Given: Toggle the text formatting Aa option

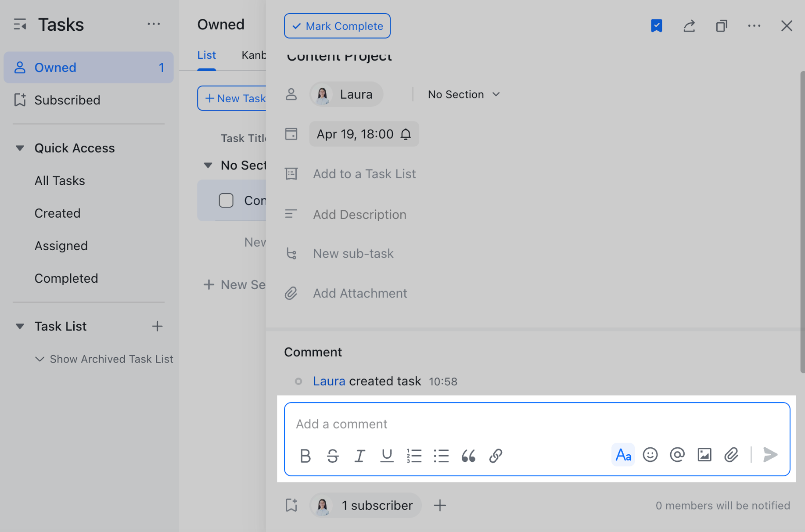Looking at the screenshot, I should tap(623, 455).
